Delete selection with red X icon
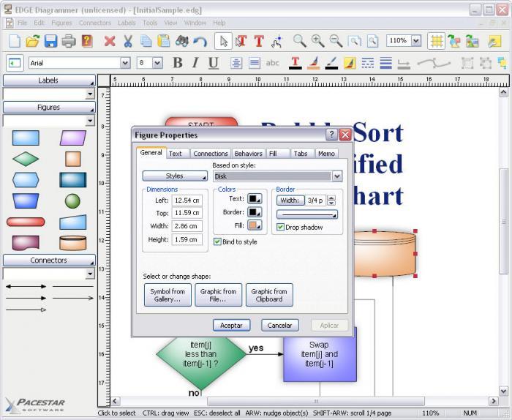 coord(110,41)
